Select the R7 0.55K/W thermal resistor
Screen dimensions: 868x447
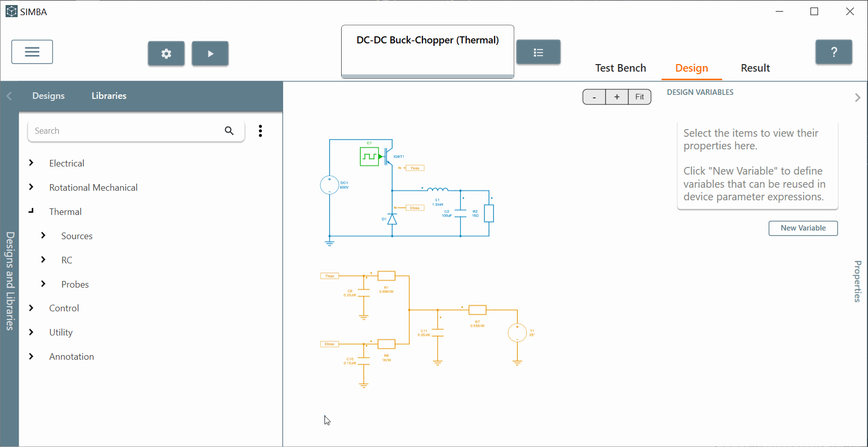click(x=477, y=310)
